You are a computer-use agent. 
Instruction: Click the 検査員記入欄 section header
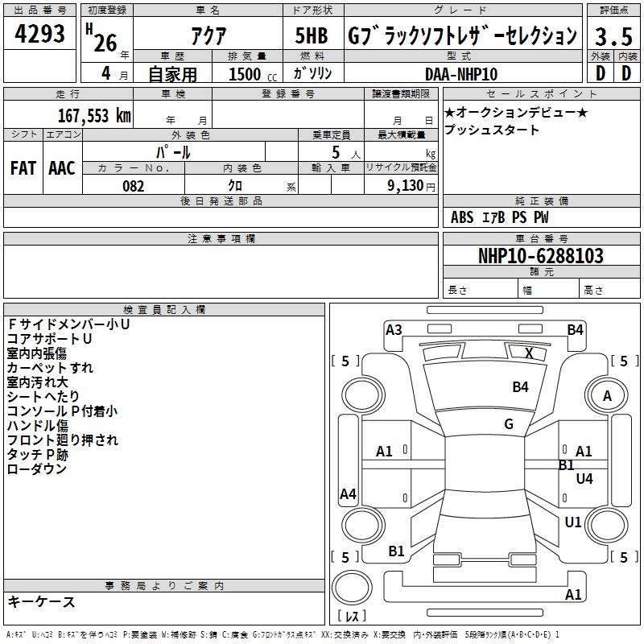pyautogui.click(x=164, y=310)
